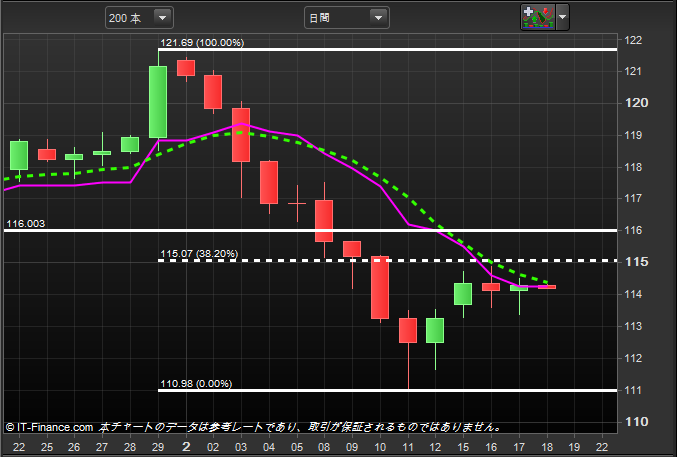Open the 日間 timeframe dropdown
The image size is (677, 457).
pyautogui.click(x=347, y=18)
